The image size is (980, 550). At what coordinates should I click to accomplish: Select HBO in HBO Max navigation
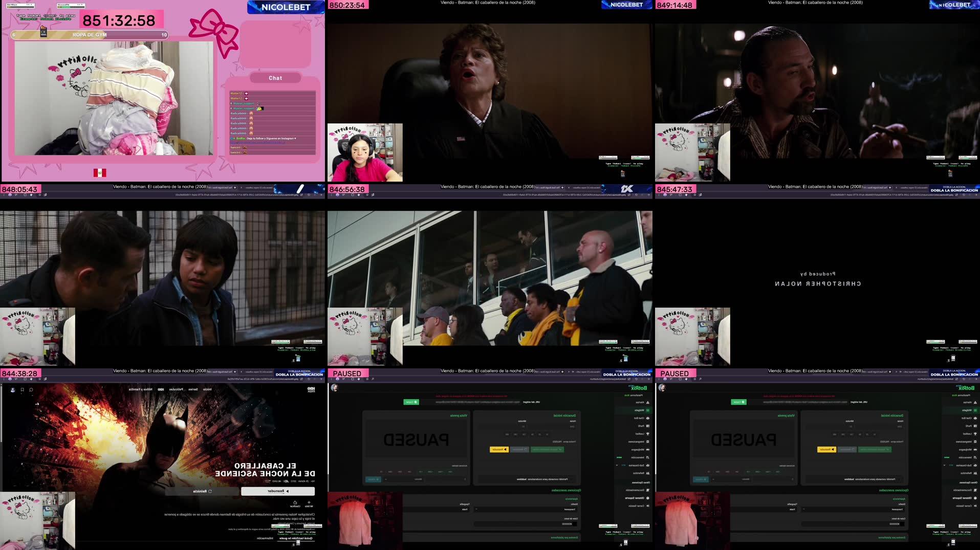(161, 389)
